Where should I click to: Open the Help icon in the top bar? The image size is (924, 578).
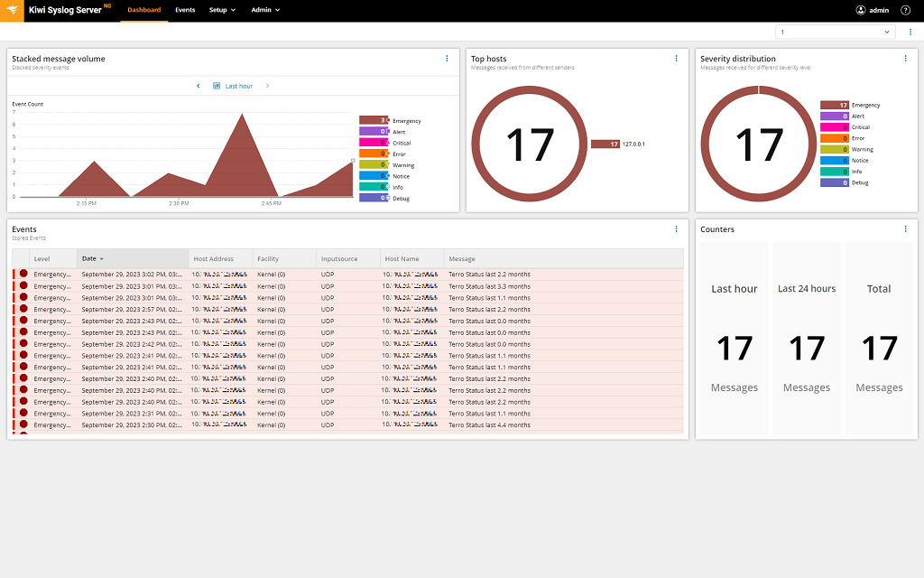point(905,10)
